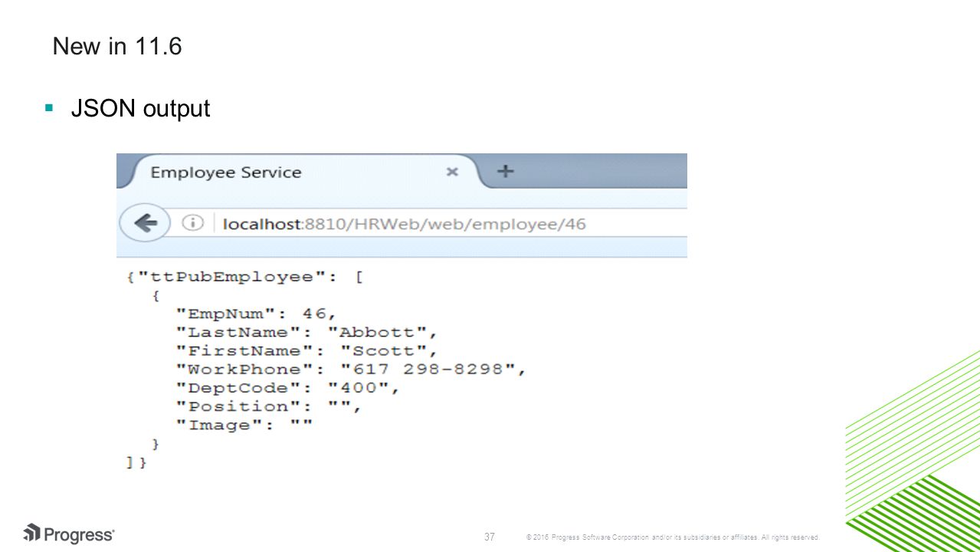This screenshot has width=980, height=552.
Task: Click the "DeptCode": "400" line
Action: tap(288, 388)
